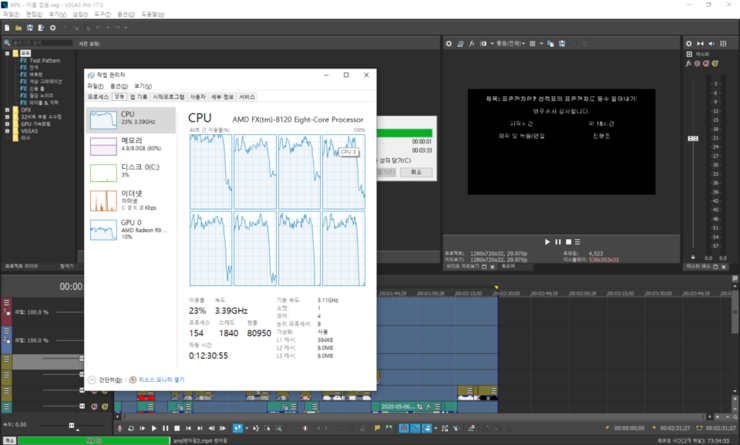Click the plug-in search input field
This screenshot has width=740, height=445.
tap(42, 43)
